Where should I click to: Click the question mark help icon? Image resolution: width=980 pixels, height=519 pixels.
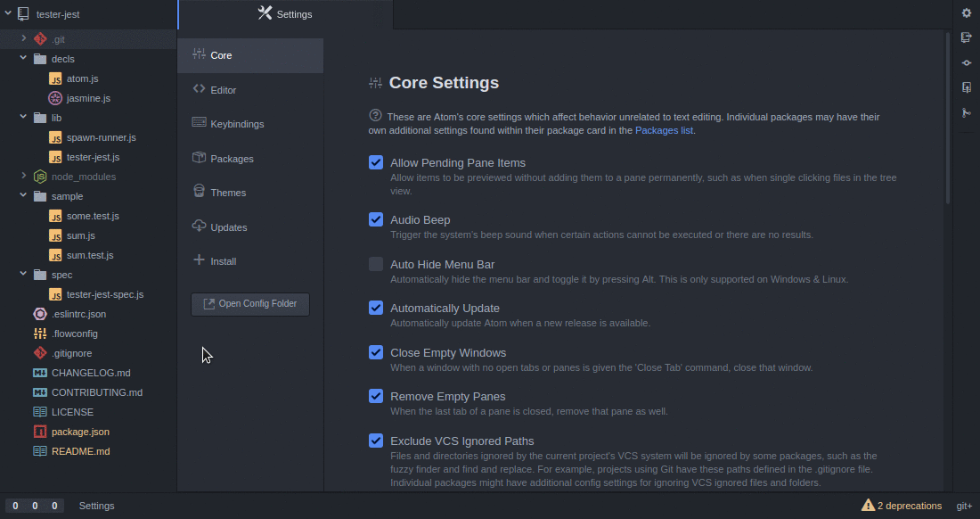pos(375,115)
